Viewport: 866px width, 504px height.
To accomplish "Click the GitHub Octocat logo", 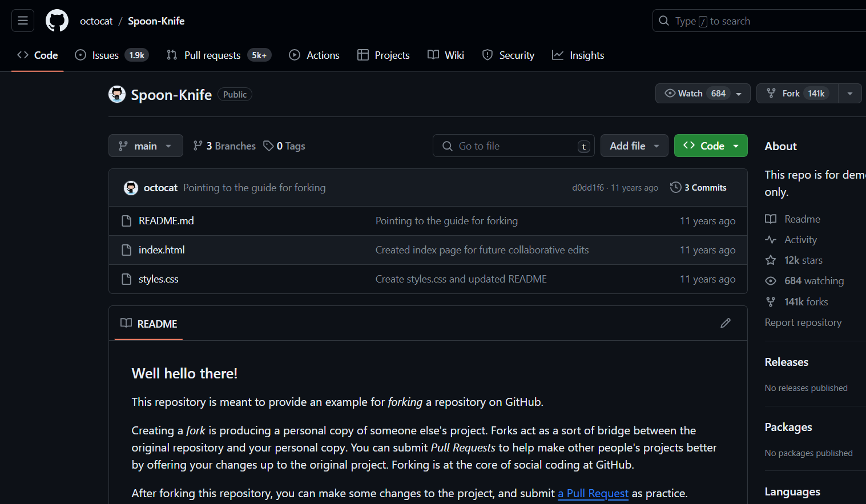I will pos(57,21).
